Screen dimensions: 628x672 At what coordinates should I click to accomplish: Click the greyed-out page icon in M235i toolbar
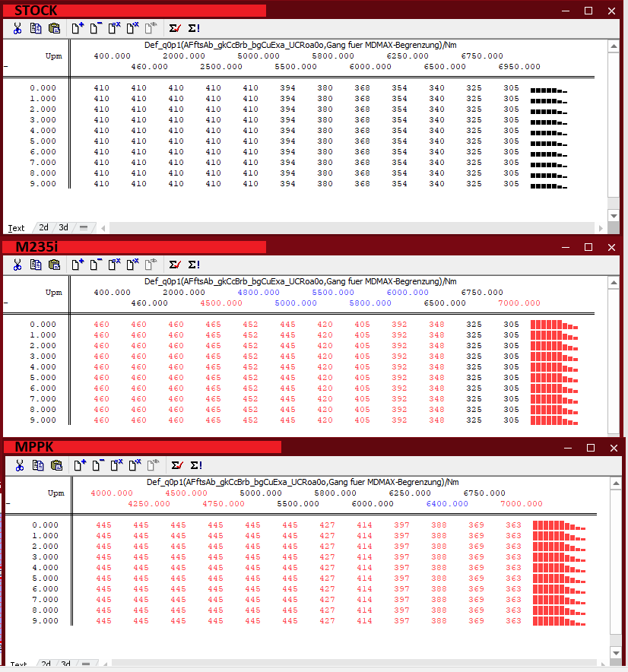click(x=151, y=265)
